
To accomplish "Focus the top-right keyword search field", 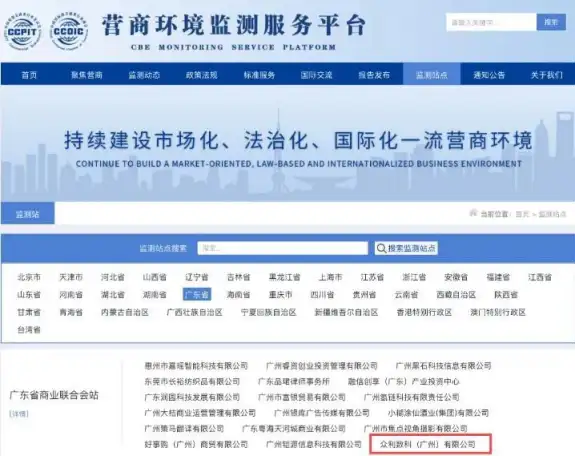I will click(491, 22).
